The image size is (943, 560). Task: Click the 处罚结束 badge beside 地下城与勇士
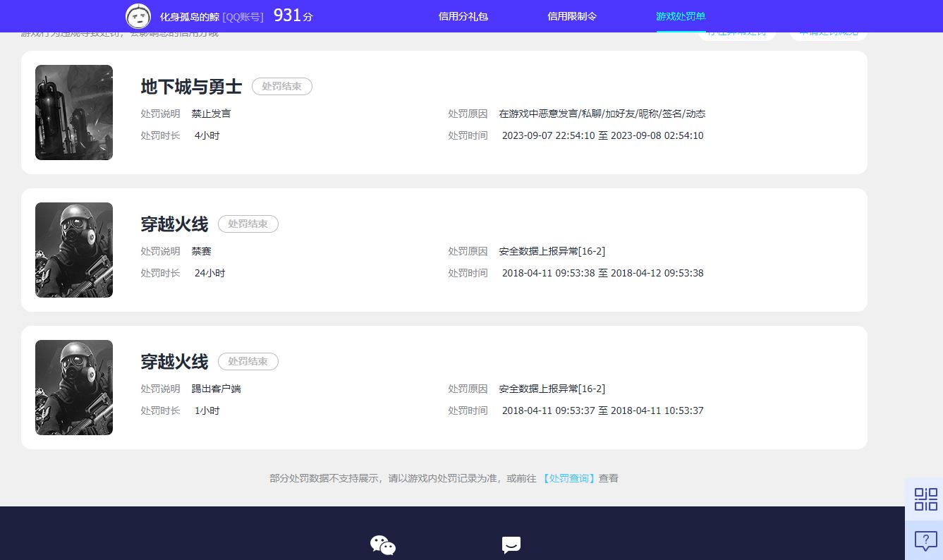282,86
